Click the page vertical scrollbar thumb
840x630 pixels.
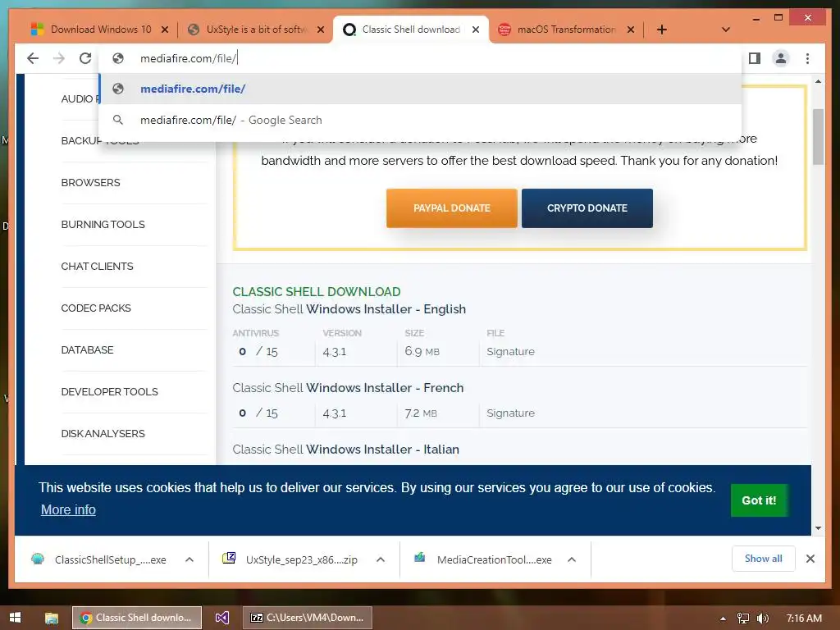coord(818,137)
